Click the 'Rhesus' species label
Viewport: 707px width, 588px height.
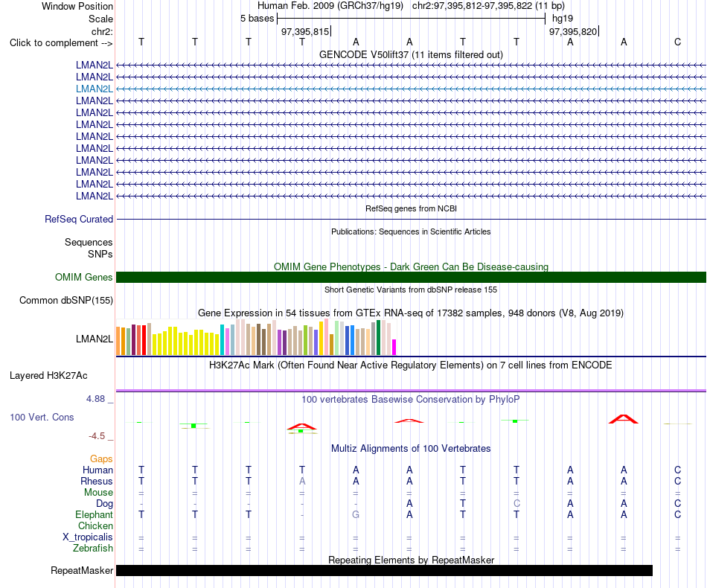pyautogui.click(x=97, y=482)
